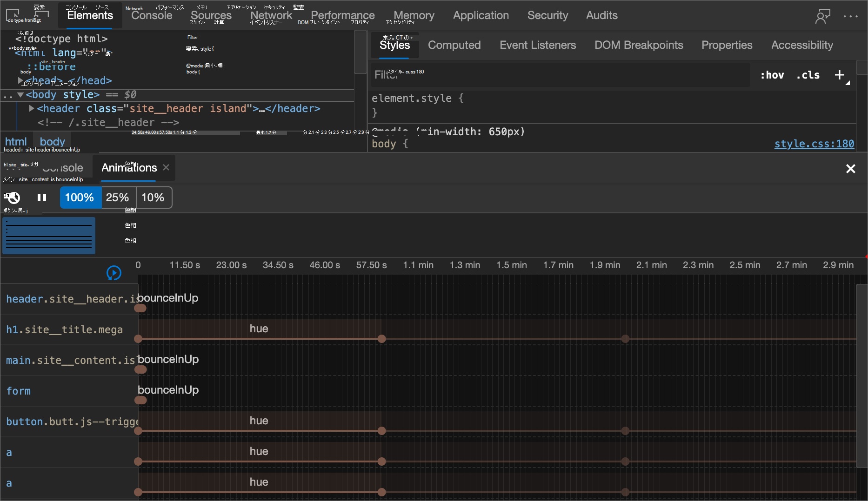Click header bounceInUp keyframe handle

point(140,308)
